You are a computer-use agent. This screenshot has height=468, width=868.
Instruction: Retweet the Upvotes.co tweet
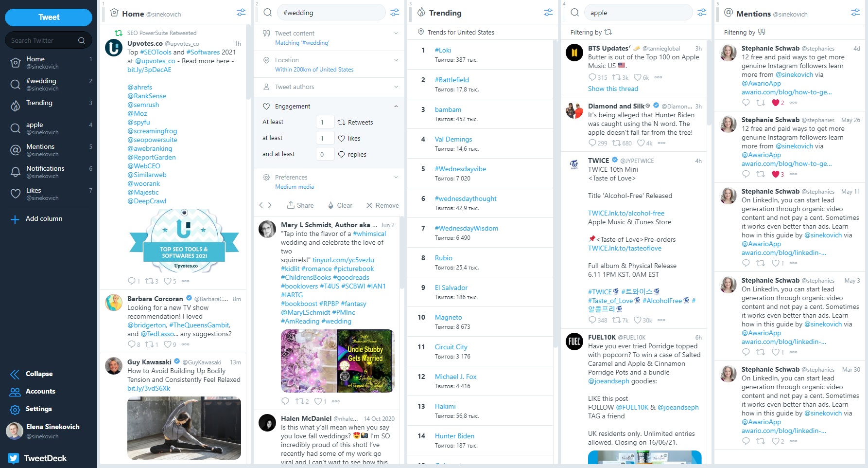(x=149, y=281)
